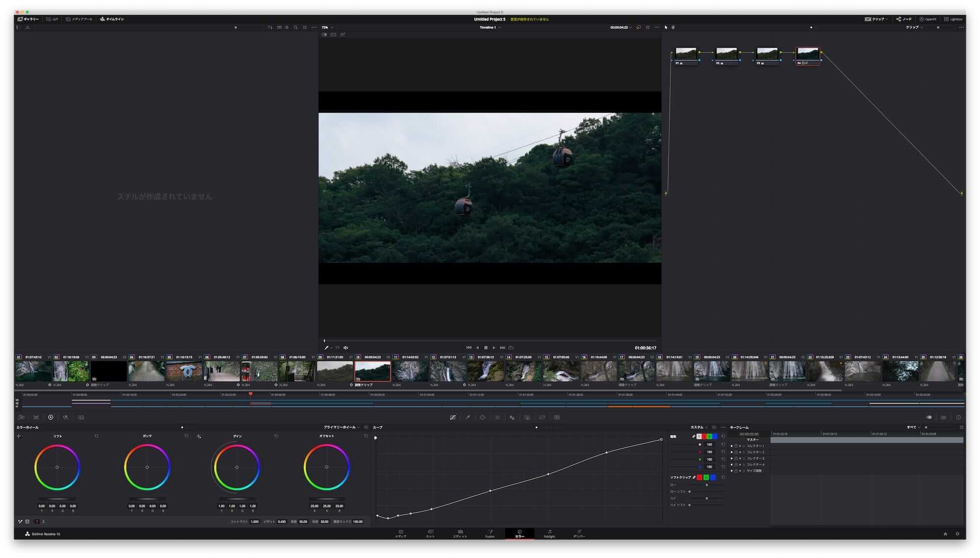This screenshot has width=980, height=558.
Task: Mute viewer audio speaker icon
Action: [345, 348]
